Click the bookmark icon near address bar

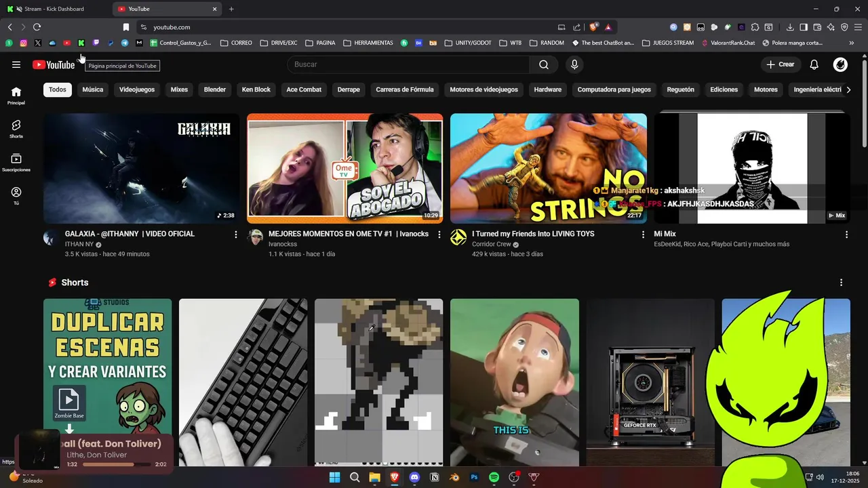125,27
